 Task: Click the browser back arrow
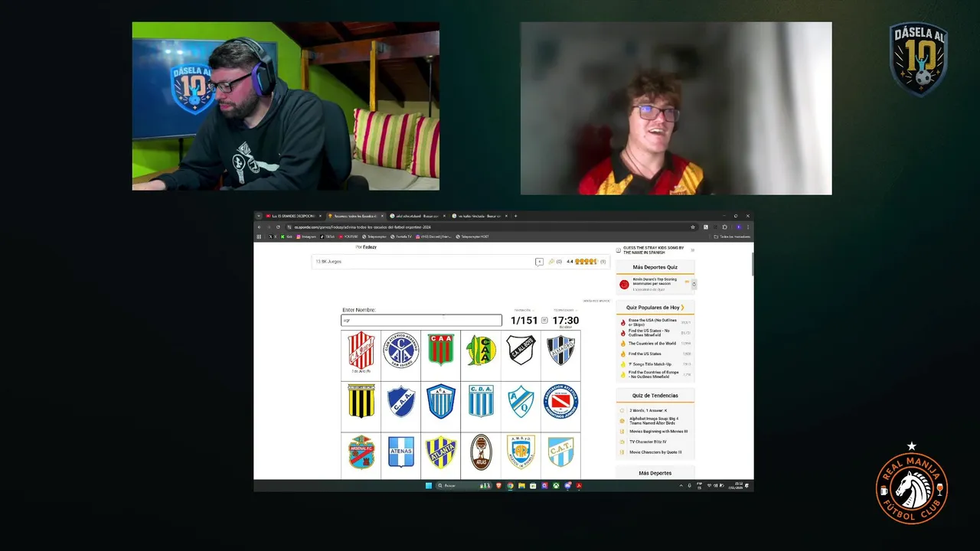point(259,227)
